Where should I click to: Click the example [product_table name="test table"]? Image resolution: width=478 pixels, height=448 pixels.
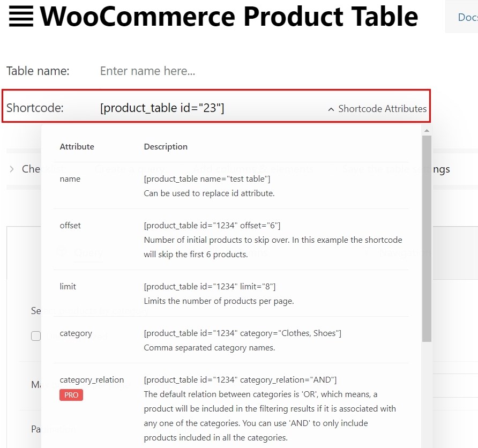pos(207,179)
